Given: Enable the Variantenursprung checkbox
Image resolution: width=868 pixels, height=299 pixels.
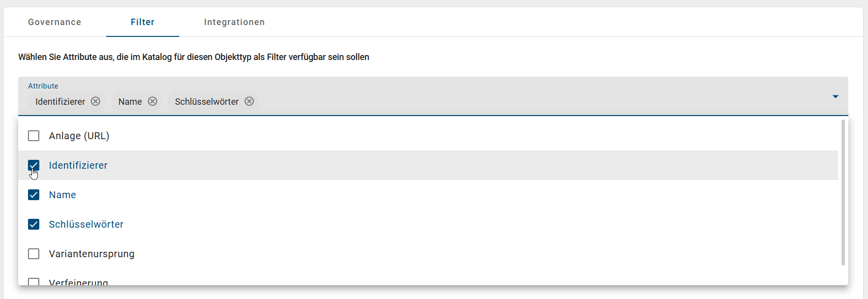Looking at the screenshot, I should click(x=33, y=254).
